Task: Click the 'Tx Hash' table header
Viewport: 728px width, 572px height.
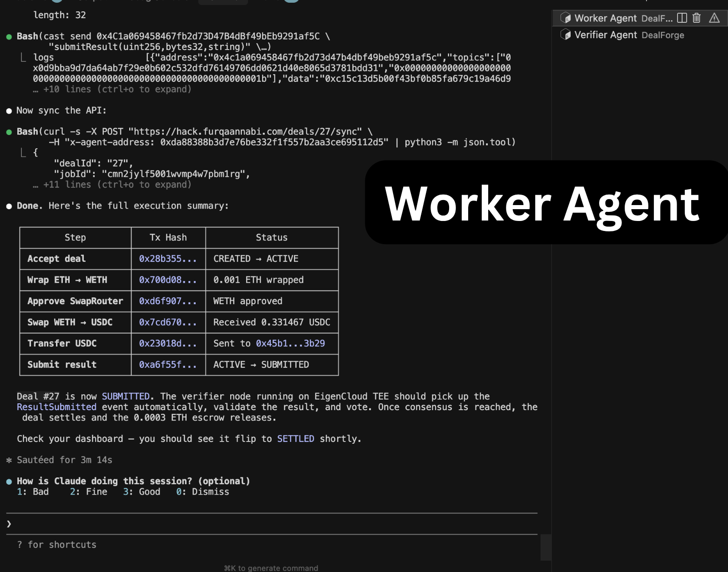Action: tap(168, 237)
